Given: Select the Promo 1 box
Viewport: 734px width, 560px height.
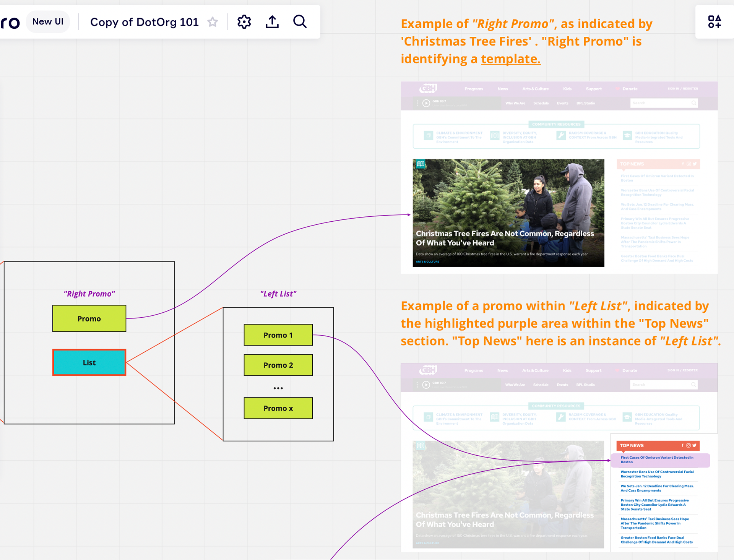Looking at the screenshot, I should click(278, 335).
